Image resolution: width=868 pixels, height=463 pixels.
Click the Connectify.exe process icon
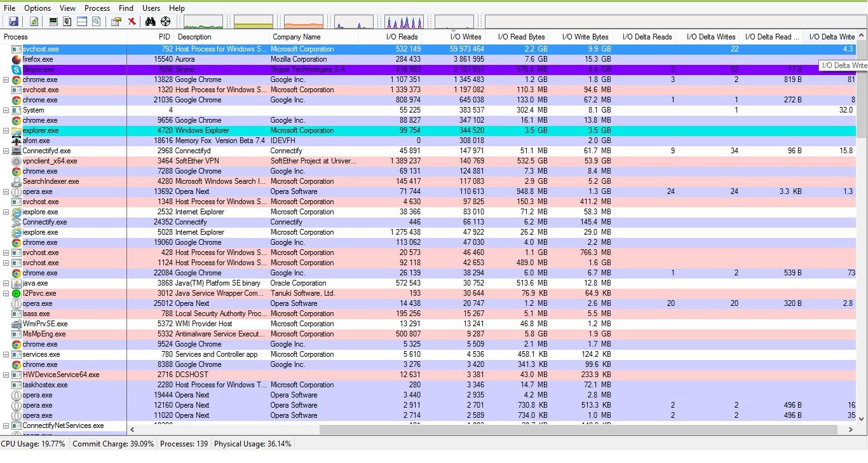coord(17,222)
